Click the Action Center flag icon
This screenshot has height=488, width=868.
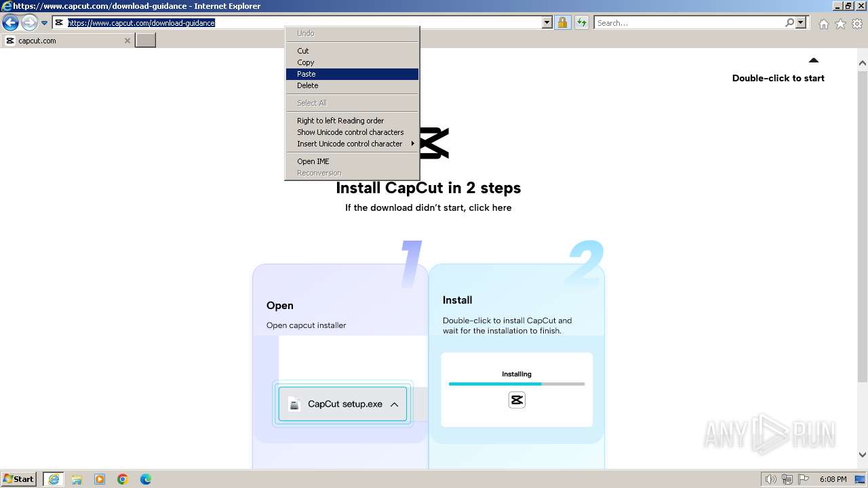[x=803, y=479]
